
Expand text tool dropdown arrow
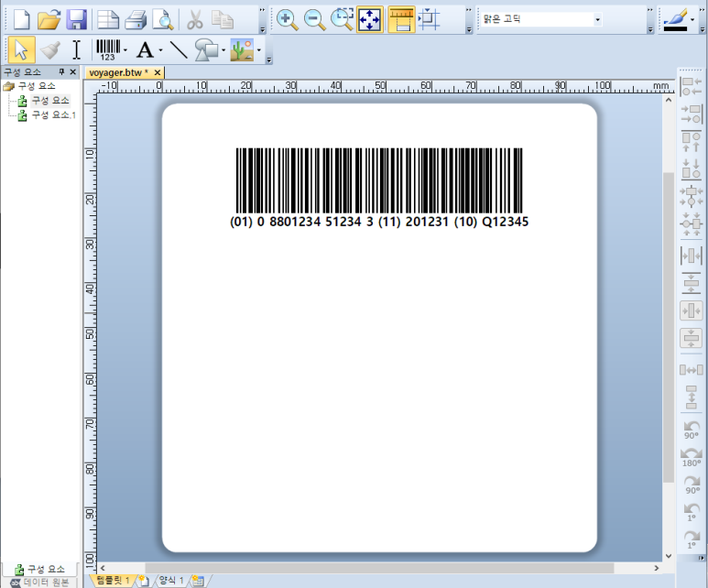[x=160, y=50]
